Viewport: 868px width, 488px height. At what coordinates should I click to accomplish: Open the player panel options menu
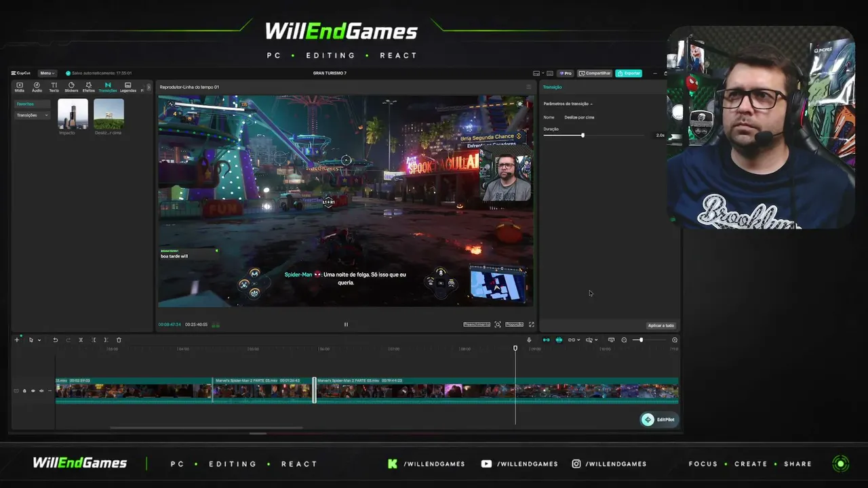click(x=529, y=87)
